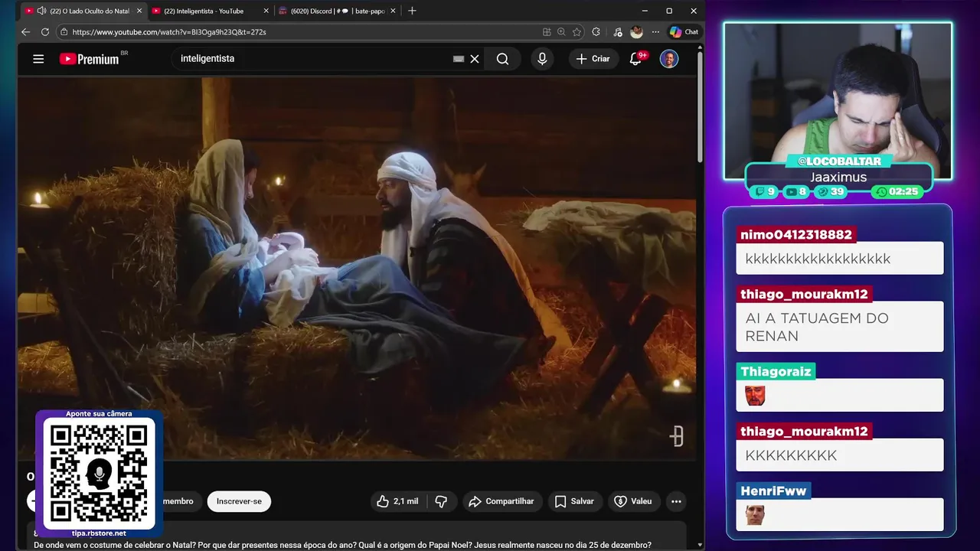Close the 'O Lado Oculto do Natal' tab
The height and width of the screenshot is (551, 980).
pyautogui.click(x=139, y=11)
